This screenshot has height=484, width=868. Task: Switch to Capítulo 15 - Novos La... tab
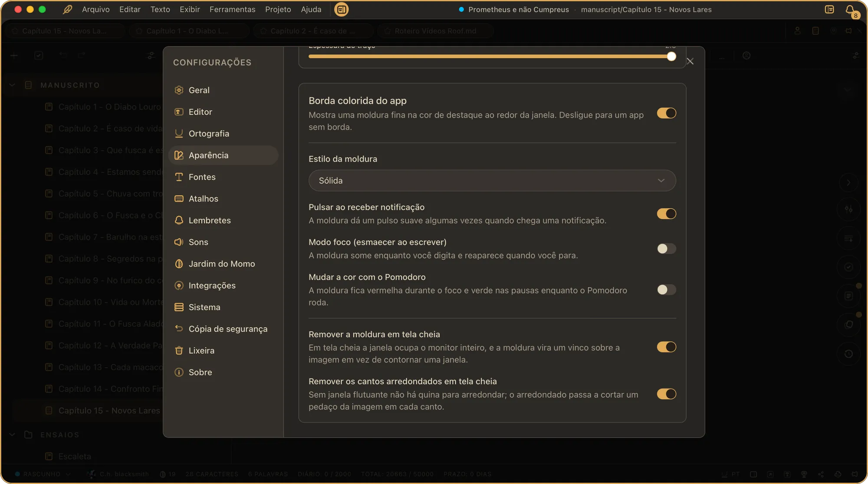pyautogui.click(x=64, y=31)
